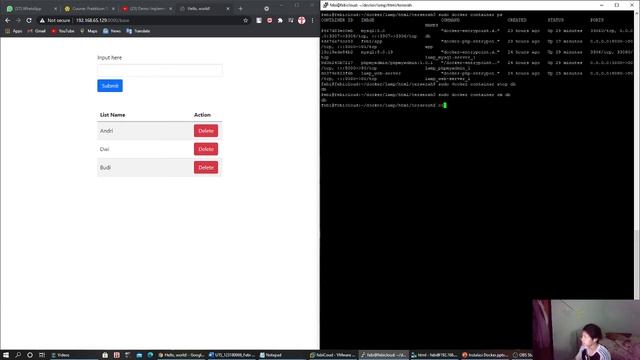The image size is (640, 360).
Task: Open the Extensions puzzle-piece icon
Action: coord(280,20)
